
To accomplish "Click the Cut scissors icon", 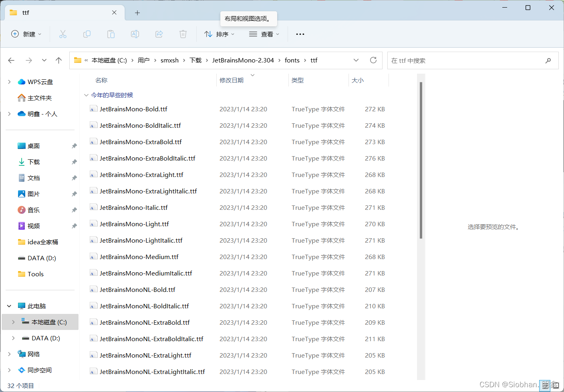I will (x=63, y=34).
